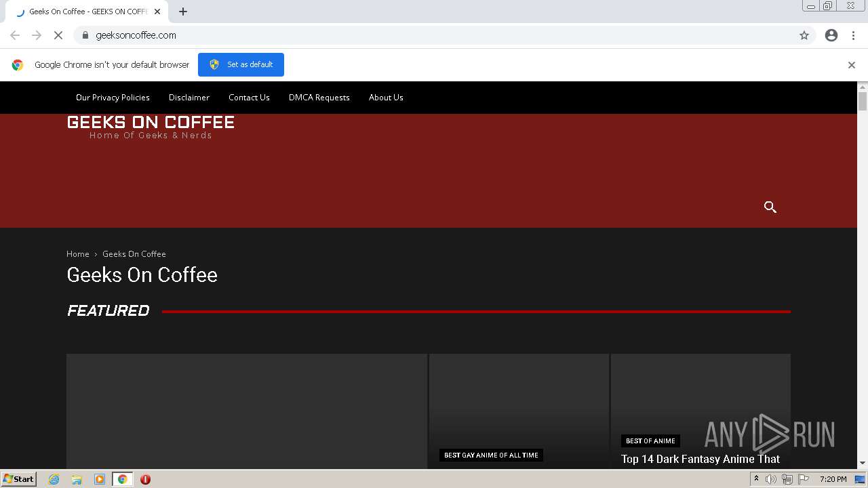Click the Featured section heading
The height and width of the screenshot is (488, 868).
click(x=108, y=310)
